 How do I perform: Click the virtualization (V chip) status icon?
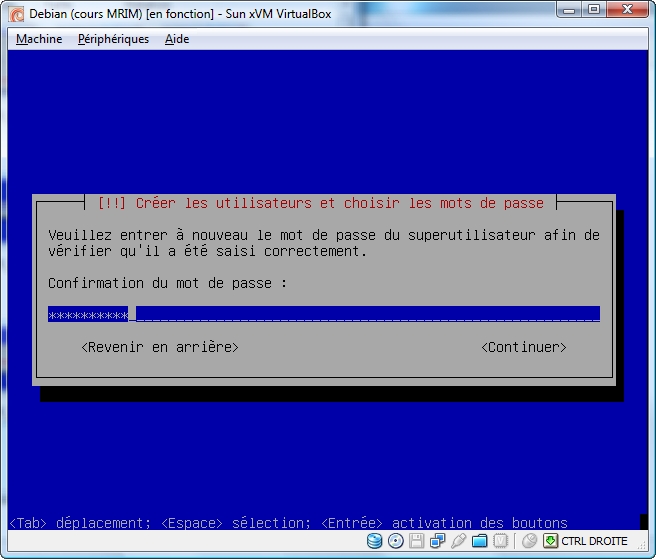(x=500, y=541)
